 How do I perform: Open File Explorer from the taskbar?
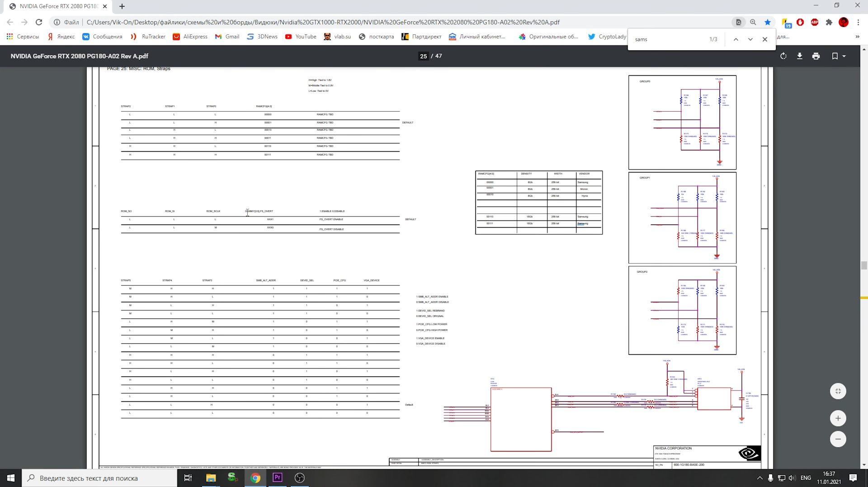[x=211, y=478]
